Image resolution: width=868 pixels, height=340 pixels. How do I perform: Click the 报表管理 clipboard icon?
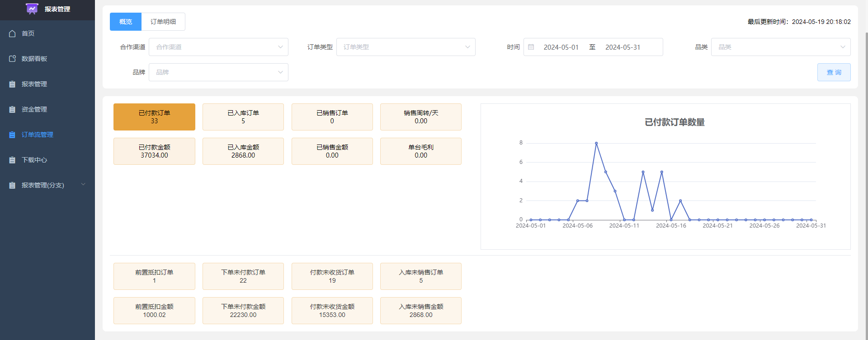12,84
